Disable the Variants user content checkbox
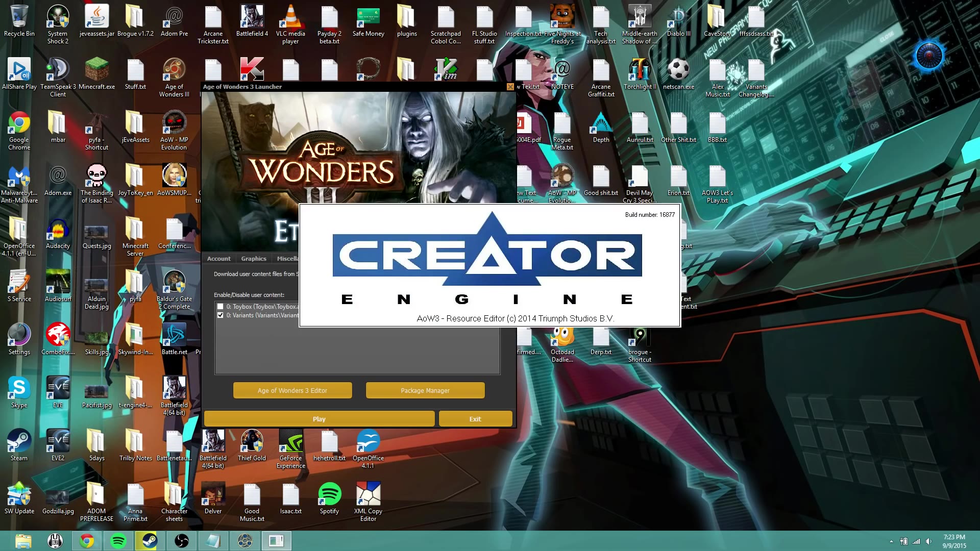The height and width of the screenshot is (551, 980). pyautogui.click(x=220, y=315)
